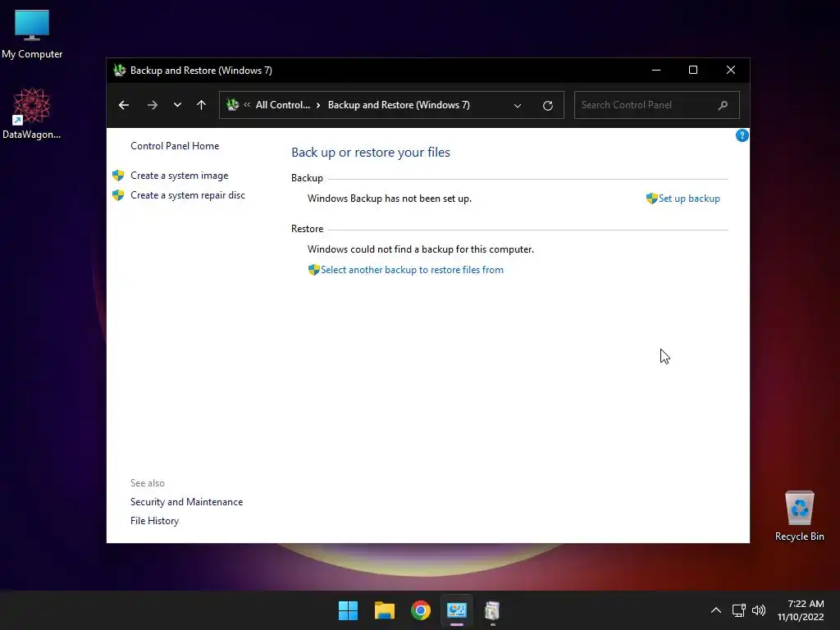Screen dimensions: 840x630
Task: Go up one level with up arrow
Action: (202, 105)
